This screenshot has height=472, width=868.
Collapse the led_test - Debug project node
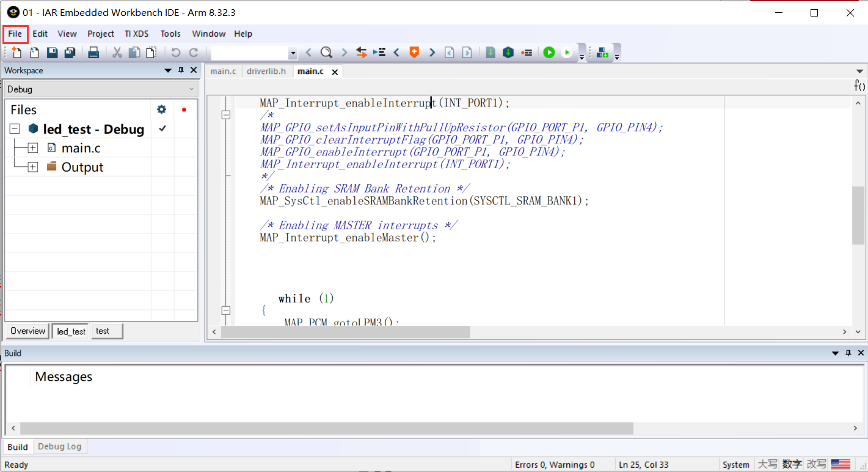[13, 129]
